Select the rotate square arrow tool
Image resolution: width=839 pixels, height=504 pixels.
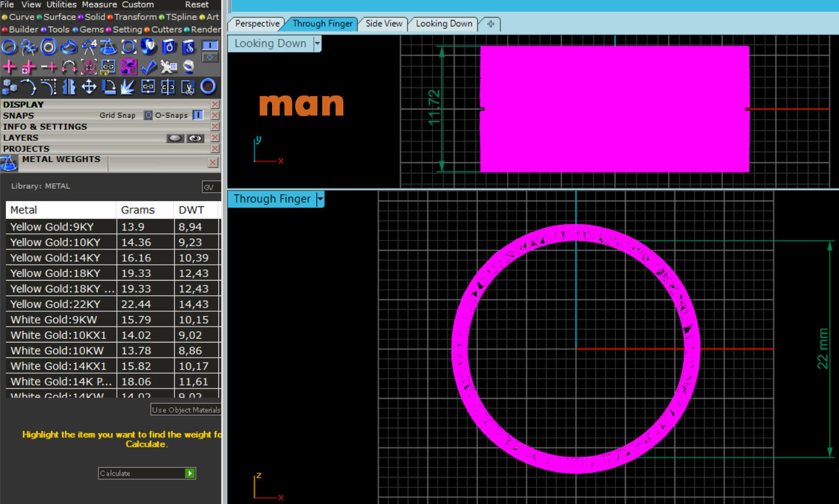coord(109,87)
